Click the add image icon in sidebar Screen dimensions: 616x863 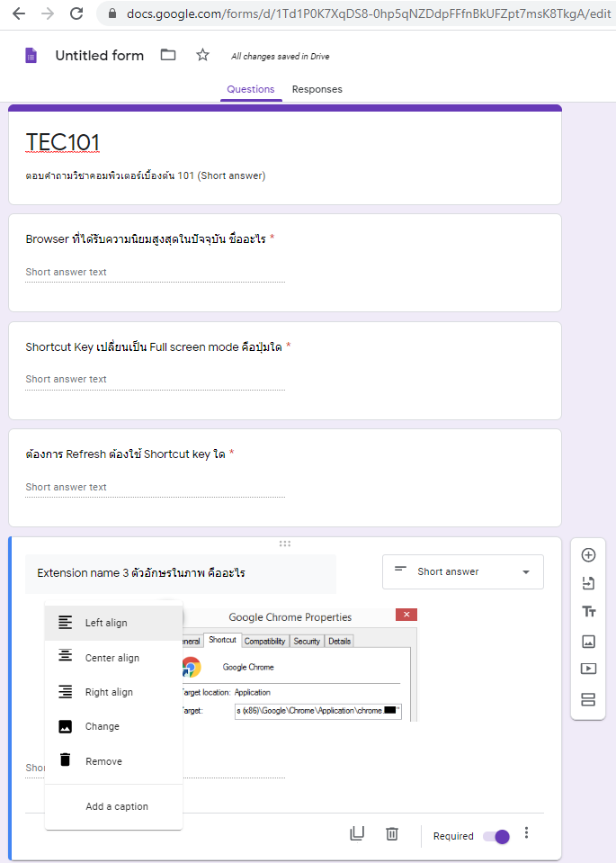click(x=588, y=642)
